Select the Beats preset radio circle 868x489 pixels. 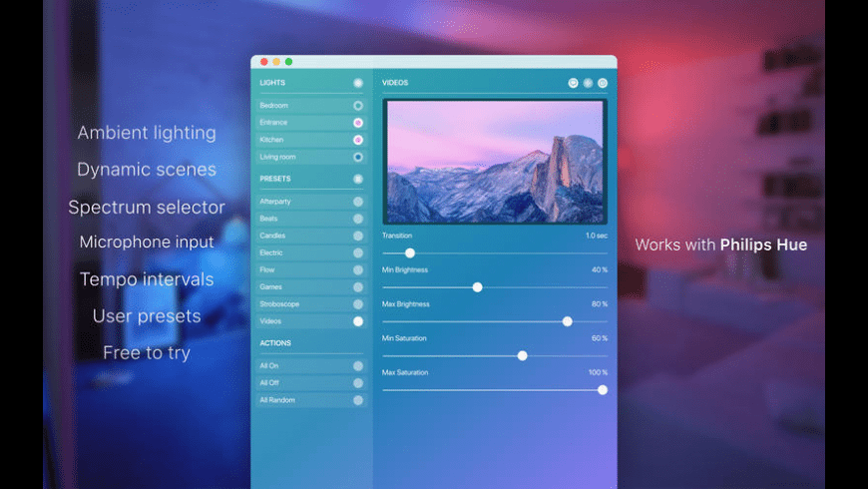[358, 219]
